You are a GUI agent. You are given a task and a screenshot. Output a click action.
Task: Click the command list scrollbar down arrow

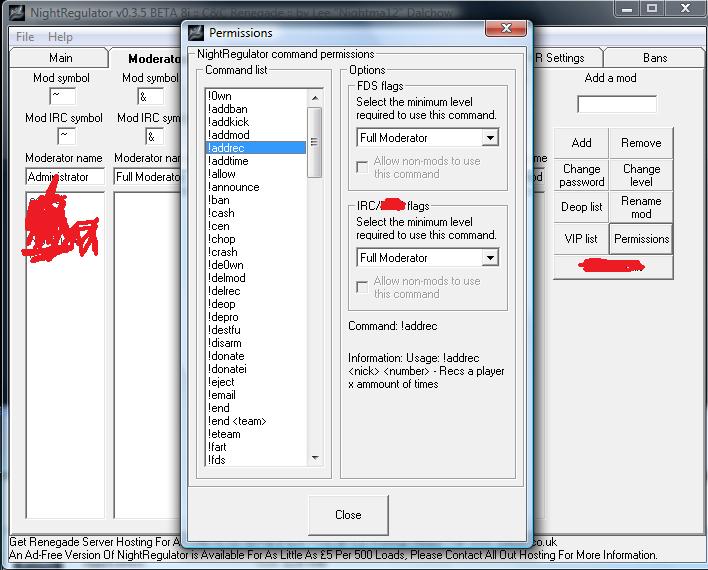tap(314, 459)
